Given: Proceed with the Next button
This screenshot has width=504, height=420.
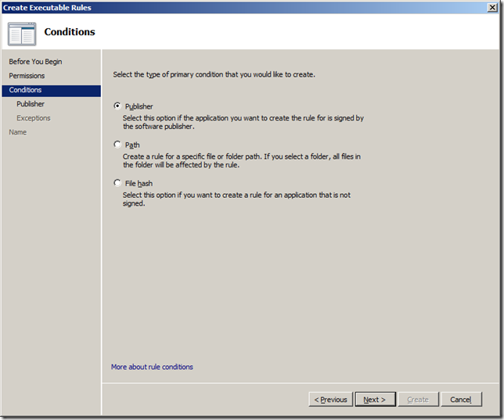Looking at the screenshot, I should 375,400.
